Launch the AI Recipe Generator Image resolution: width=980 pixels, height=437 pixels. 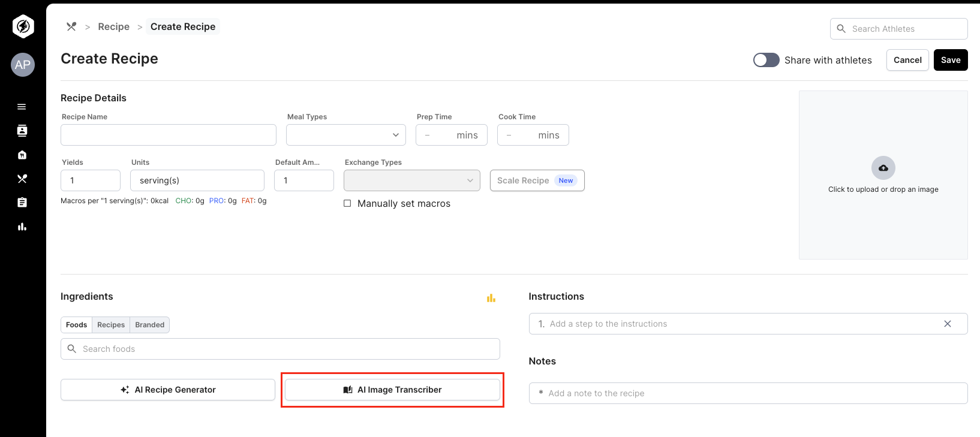click(x=168, y=390)
